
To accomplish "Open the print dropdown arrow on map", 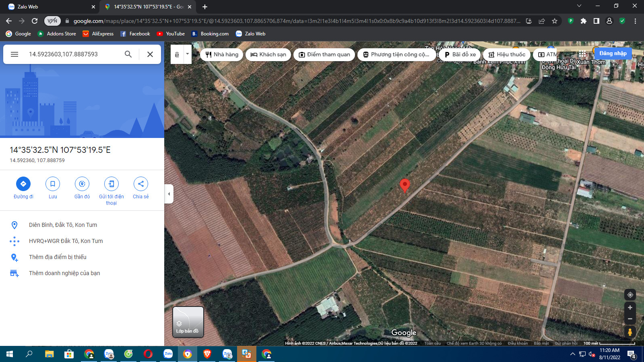I will pos(188,54).
